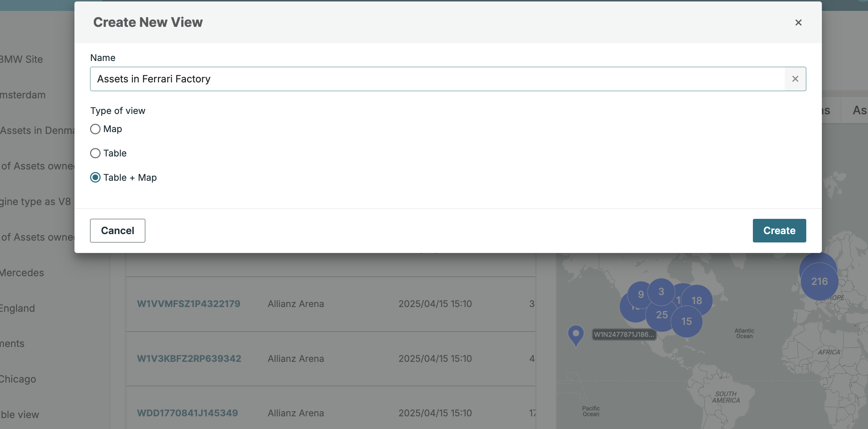Open the Chicago view in sidebar
The image size is (868, 429).
pos(18,379)
